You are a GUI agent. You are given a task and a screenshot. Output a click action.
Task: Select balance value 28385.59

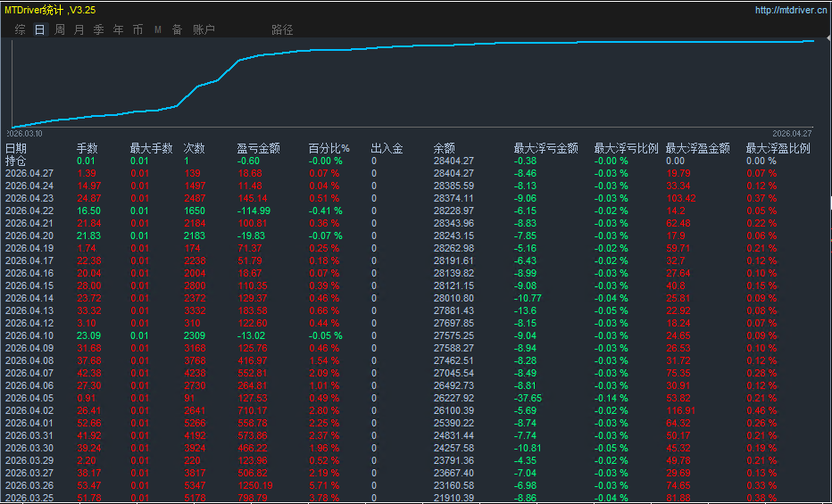[453, 186]
